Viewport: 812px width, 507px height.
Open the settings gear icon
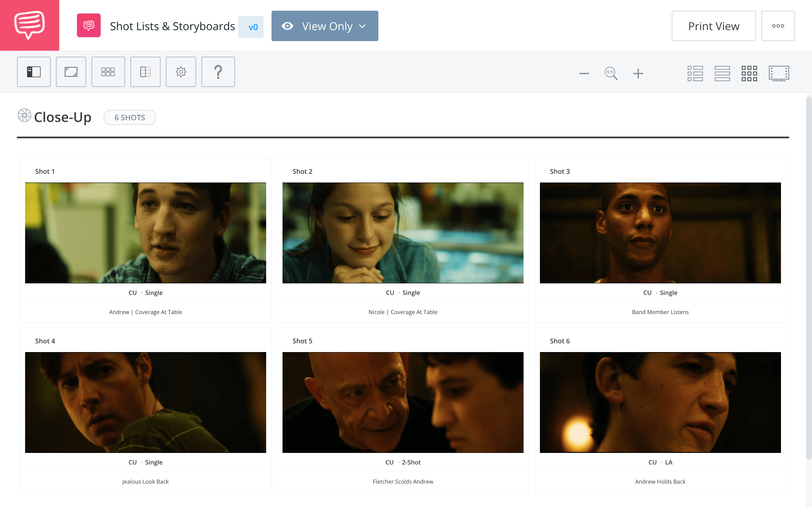(181, 72)
